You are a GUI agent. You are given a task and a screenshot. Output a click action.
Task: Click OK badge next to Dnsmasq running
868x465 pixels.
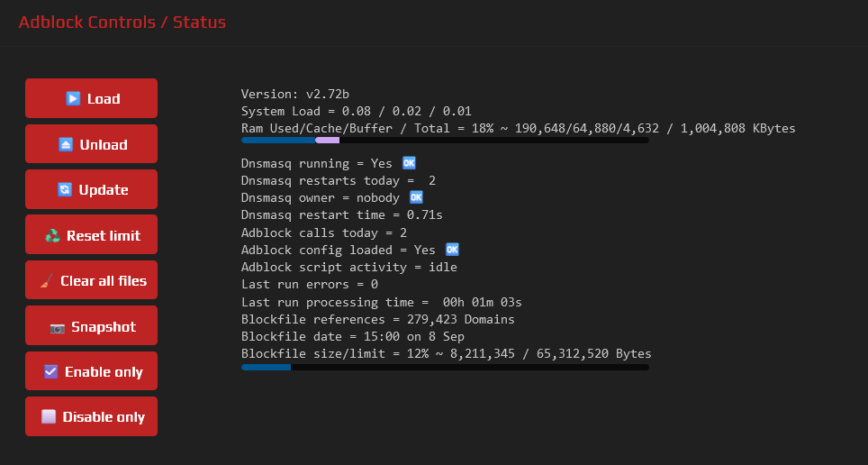point(409,163)
